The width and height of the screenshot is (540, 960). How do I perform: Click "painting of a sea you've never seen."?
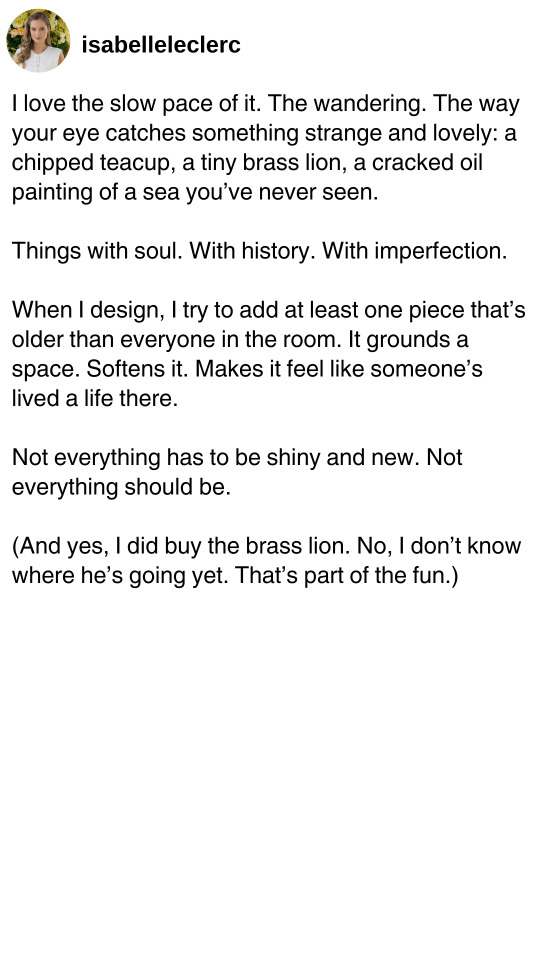click(x=195, y=193)
